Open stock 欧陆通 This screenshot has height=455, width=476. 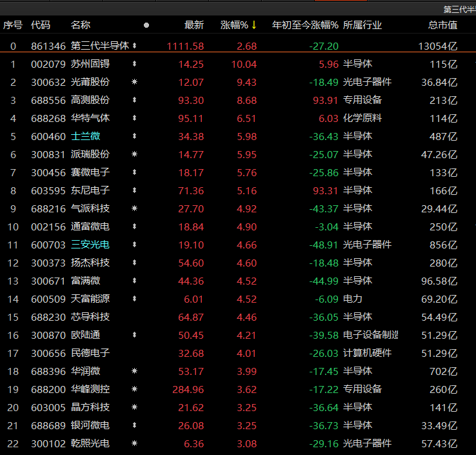(x=85, y=335)
